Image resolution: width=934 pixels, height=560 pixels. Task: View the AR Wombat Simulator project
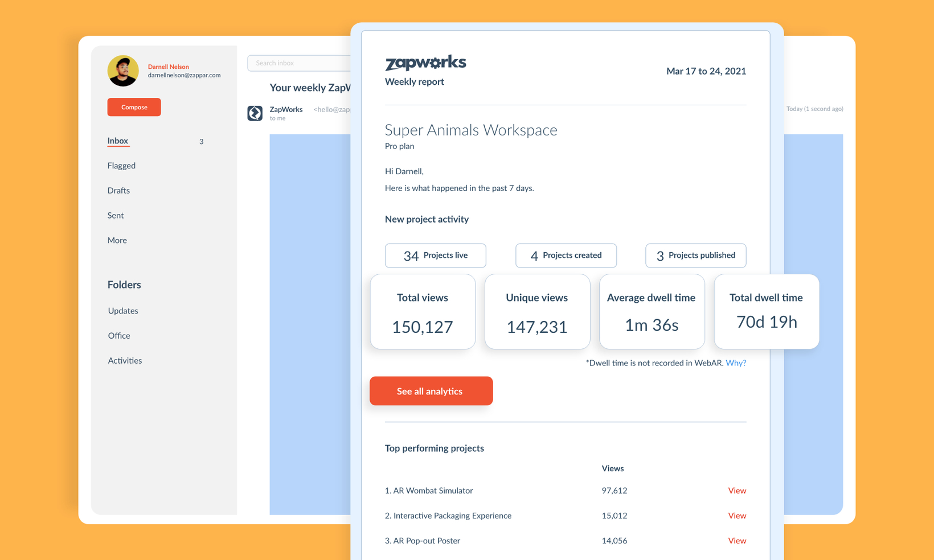pos(737,491)
